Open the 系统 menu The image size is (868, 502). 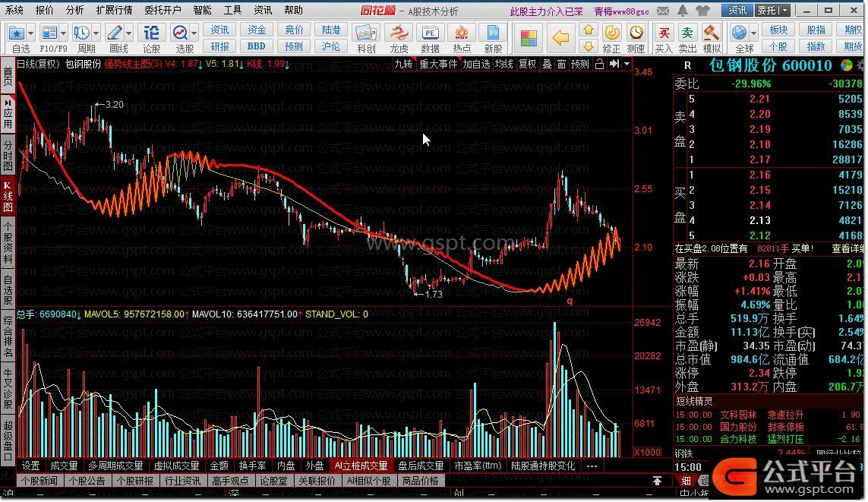14,10
